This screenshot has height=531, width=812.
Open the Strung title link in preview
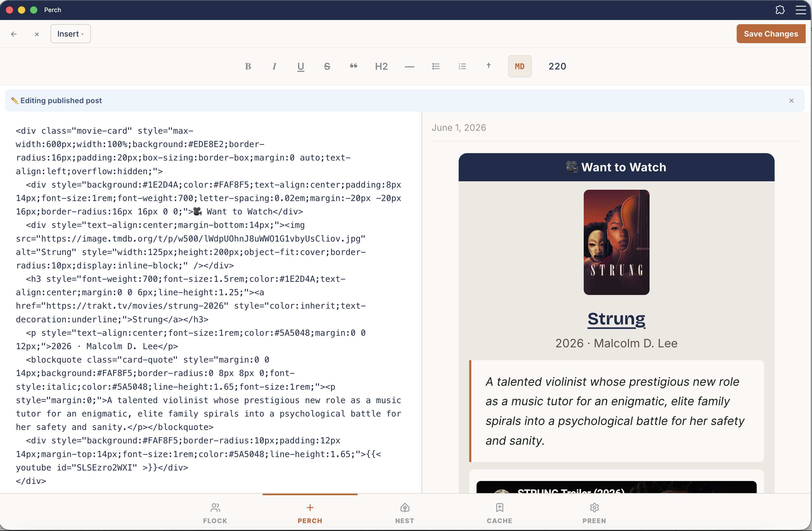pos(616,319)
